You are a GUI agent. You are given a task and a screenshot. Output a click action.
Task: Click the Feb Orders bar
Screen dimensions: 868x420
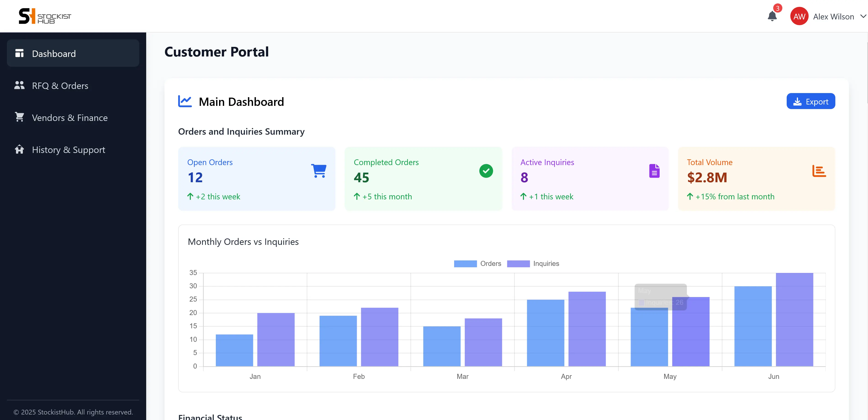[x=338, y=341]
